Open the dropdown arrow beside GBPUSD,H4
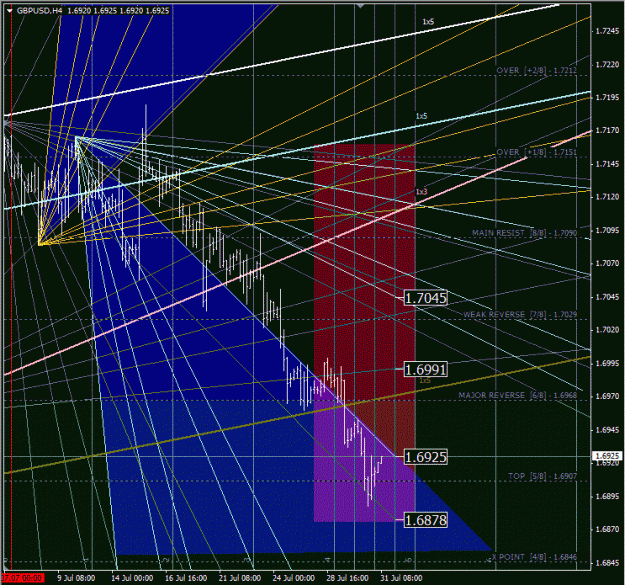625x585 pixels. 10,11
